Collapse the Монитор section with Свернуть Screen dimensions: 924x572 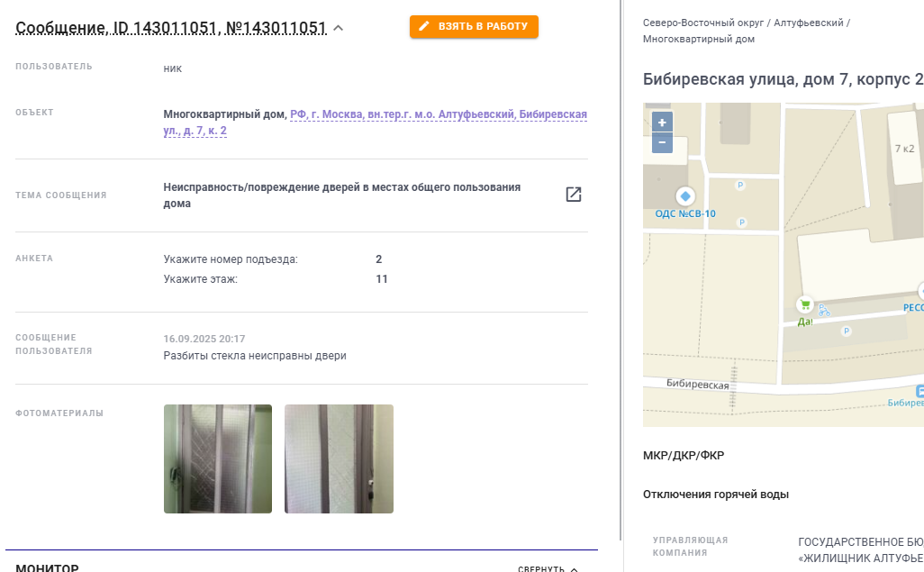(x=548, y=568)
